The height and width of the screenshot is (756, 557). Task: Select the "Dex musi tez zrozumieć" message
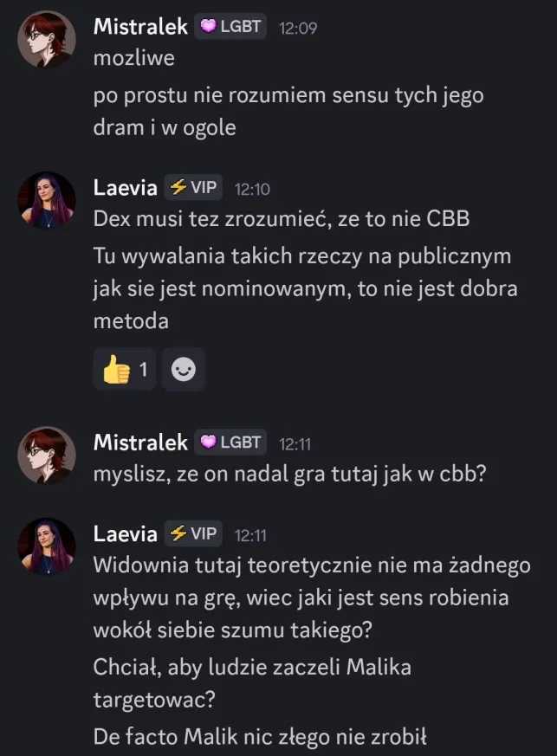pos(281,219)
